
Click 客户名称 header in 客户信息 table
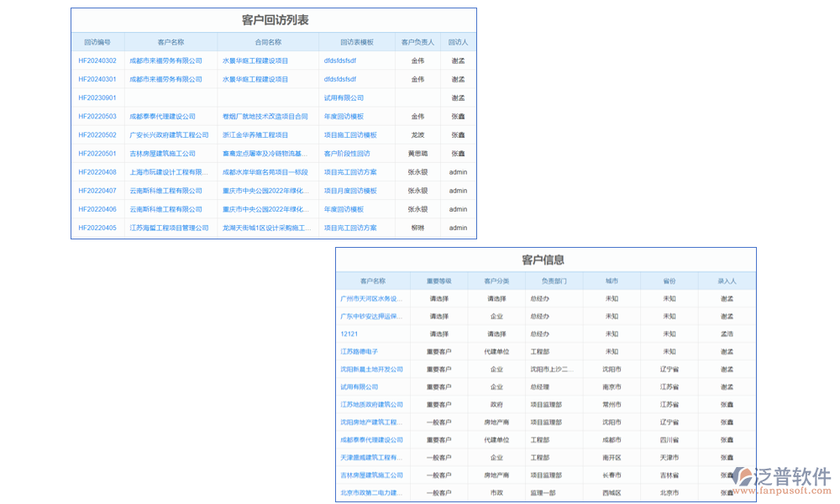tap(370, 281)
